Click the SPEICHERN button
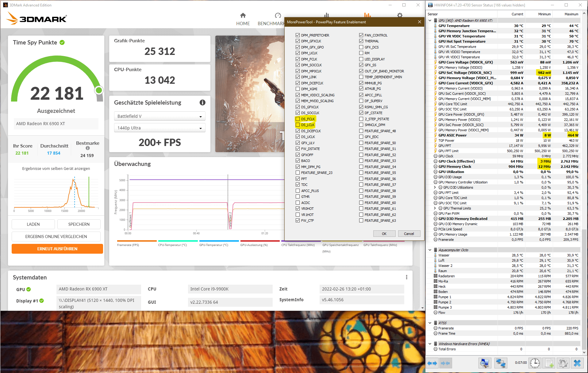Screen dimensions: 588x373 click(x=79, y=224)
